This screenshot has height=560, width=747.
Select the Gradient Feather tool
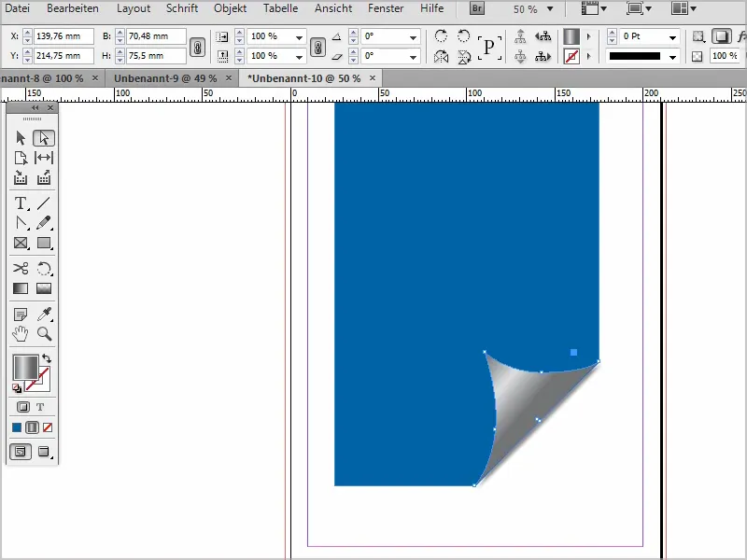(x=44, y=288)
